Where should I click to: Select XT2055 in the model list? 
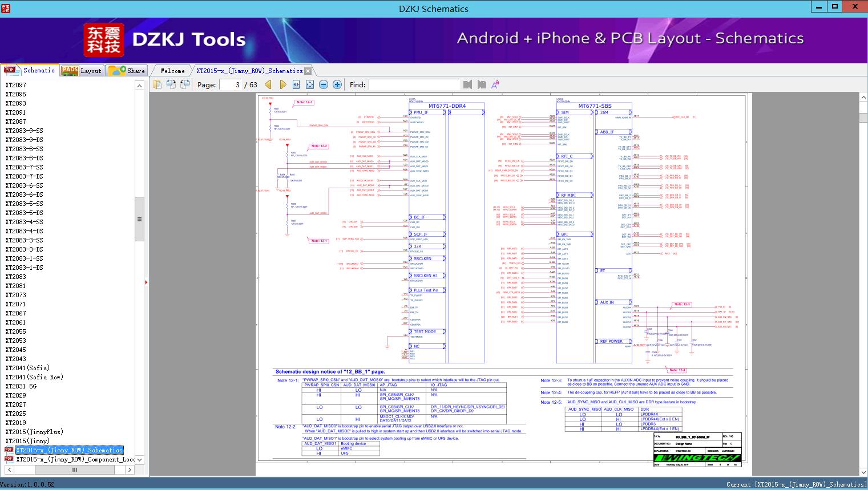pos(16,331)
